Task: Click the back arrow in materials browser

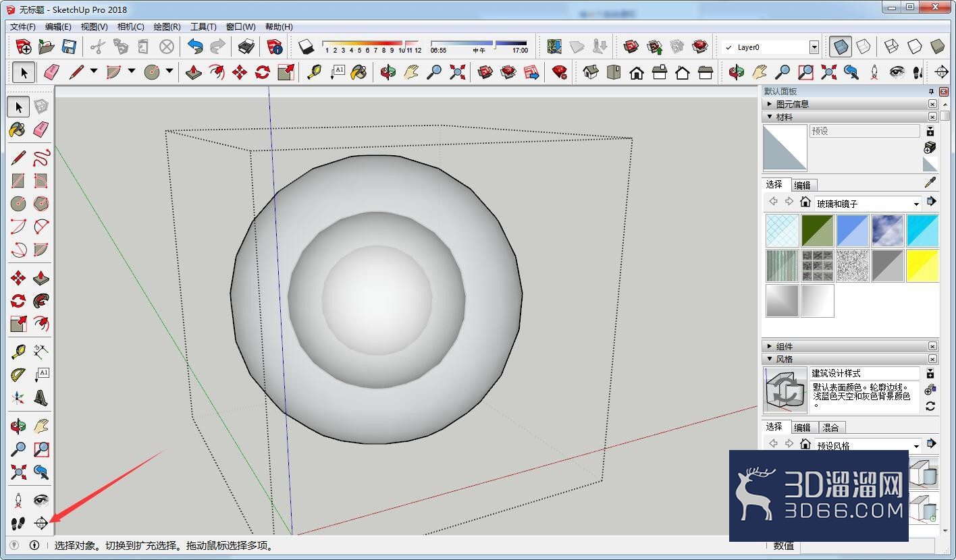Action: pos(773,202)
